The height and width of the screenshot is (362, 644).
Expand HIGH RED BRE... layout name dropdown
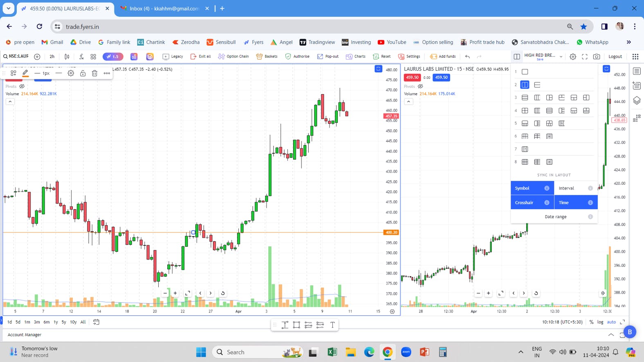click(561, 57)
